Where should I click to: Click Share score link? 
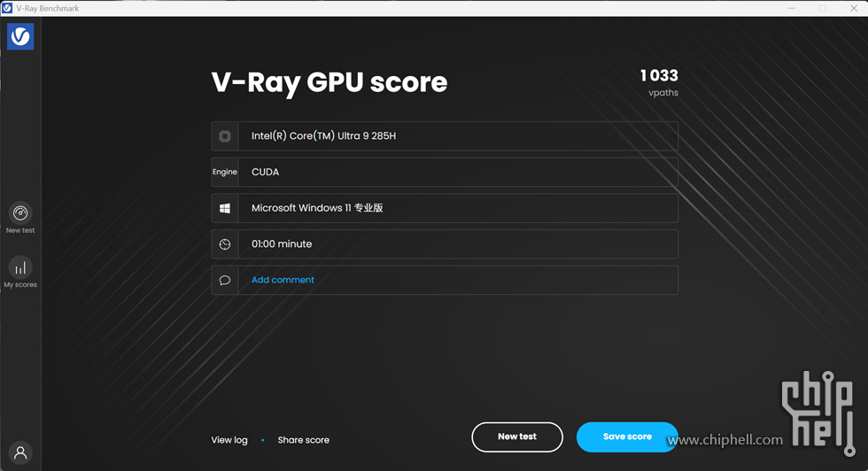point(303,440)
